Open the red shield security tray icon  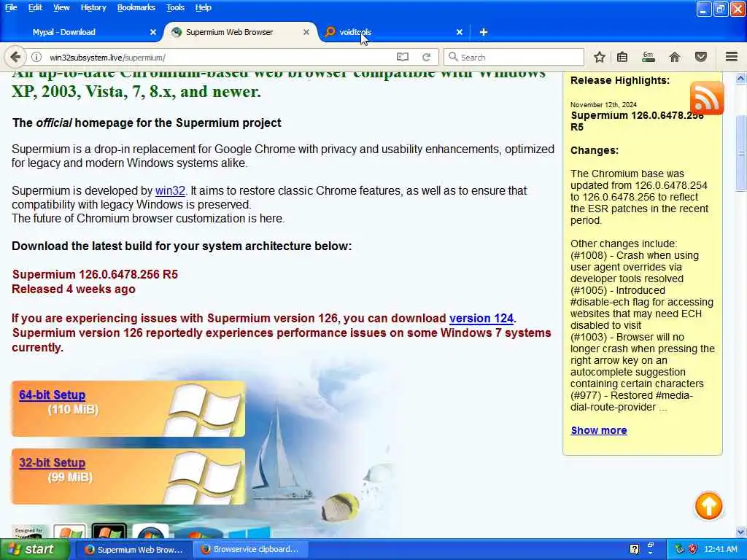click(693, 549)
